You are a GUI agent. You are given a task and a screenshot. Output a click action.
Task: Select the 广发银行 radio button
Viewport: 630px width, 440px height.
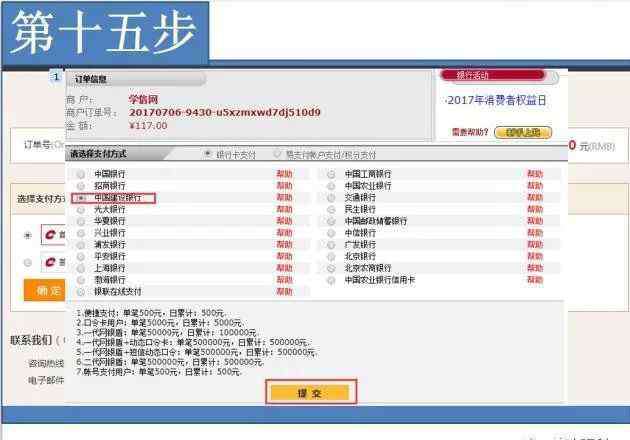[331, 244]
